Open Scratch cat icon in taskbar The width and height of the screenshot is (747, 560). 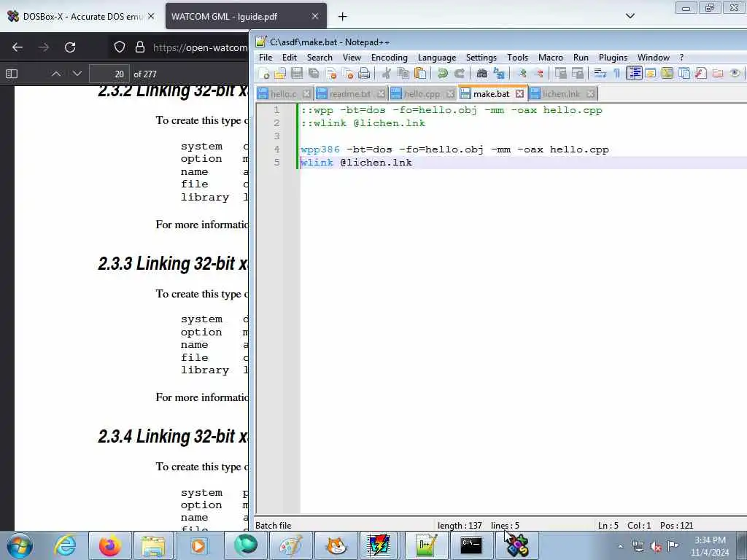click(x=336, y=545)
